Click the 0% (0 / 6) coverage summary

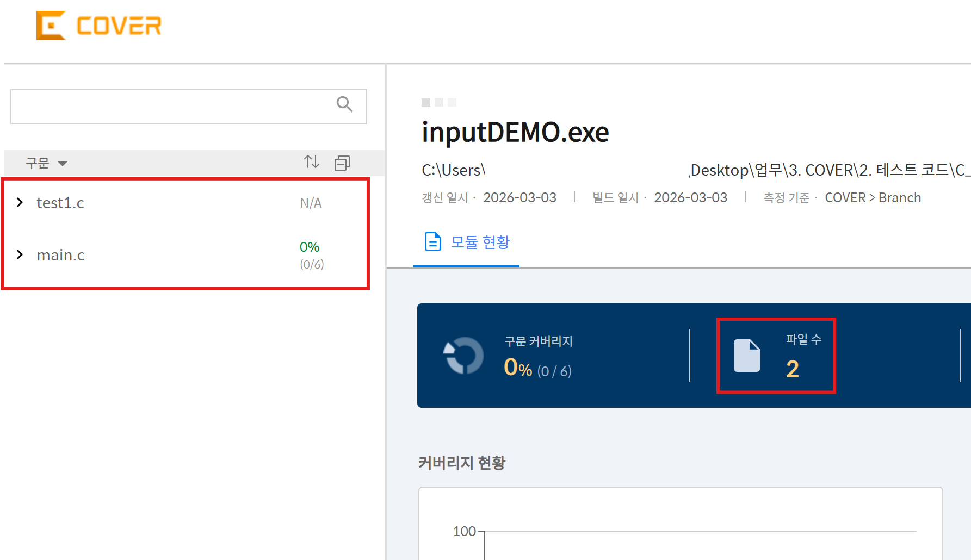(x=537, y=368)
